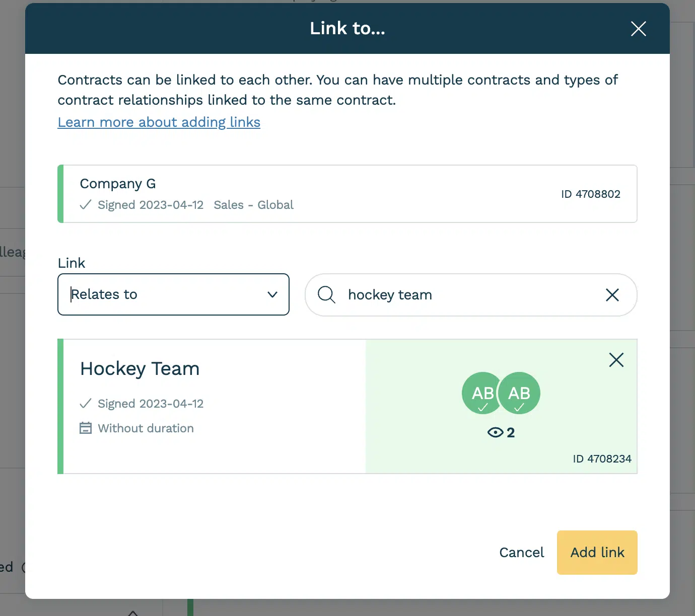Click the search magnifier icon
This screenshot has width=695, height=616.
point(326,294)
